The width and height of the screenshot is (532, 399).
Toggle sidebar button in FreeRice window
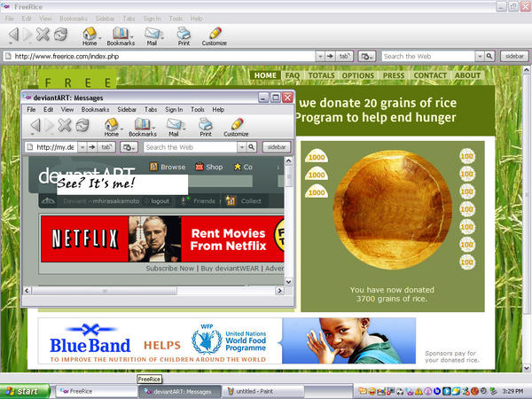[x=514, y=57]
